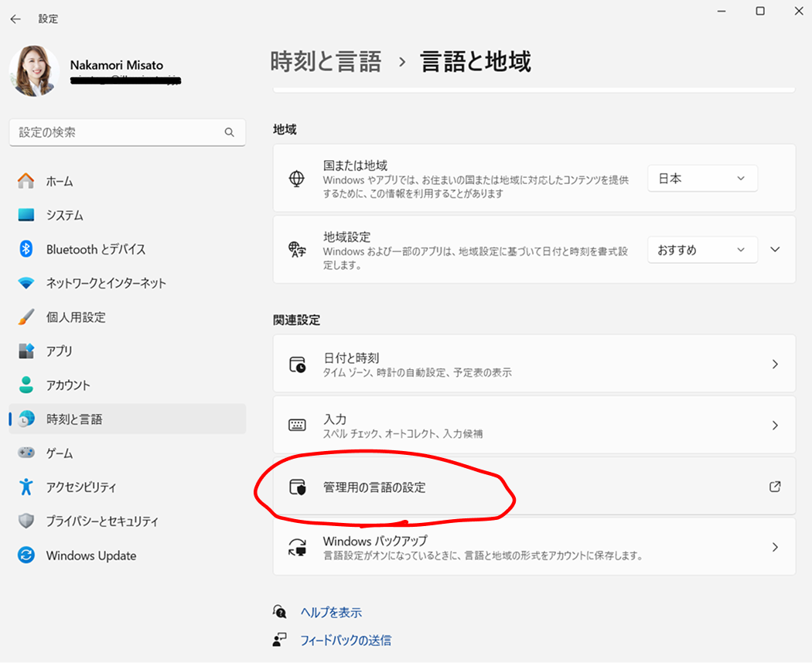The image size is (812, 663).
Task: Click the shield window icon for 管理用の言語の設定
Action: click(x=297, y=487)
